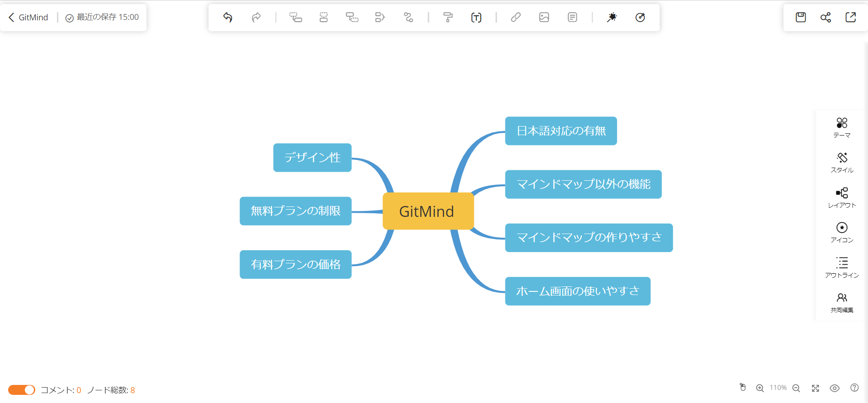Insert a hyperlink into node

pos(516,17)
